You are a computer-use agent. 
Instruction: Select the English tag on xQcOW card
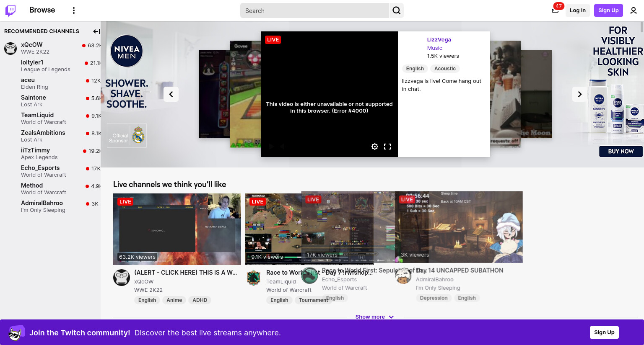point(147,300)
